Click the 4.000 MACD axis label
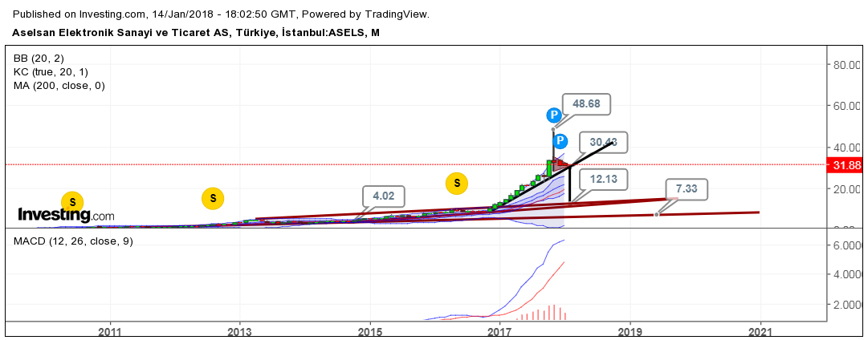This screenshot has height=340, width=868. pyautogui.click(x=847, y=274)
